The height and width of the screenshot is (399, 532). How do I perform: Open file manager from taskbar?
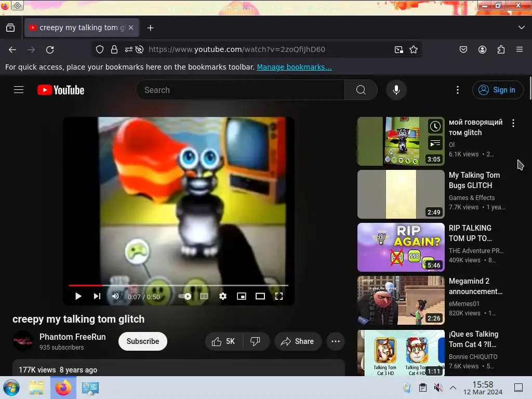point(36,388)
